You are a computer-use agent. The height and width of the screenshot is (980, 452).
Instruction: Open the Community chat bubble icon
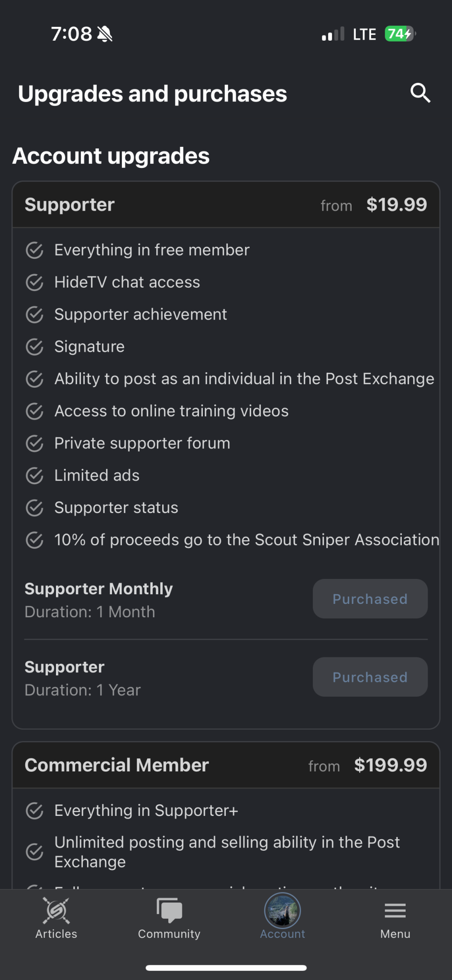coord(169,910)
